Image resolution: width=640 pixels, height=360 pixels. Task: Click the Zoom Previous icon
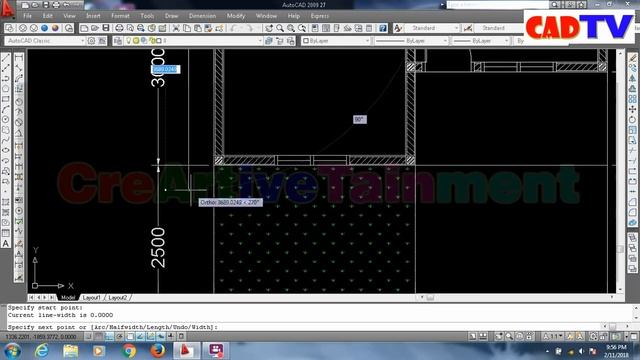tap(302, 28)
